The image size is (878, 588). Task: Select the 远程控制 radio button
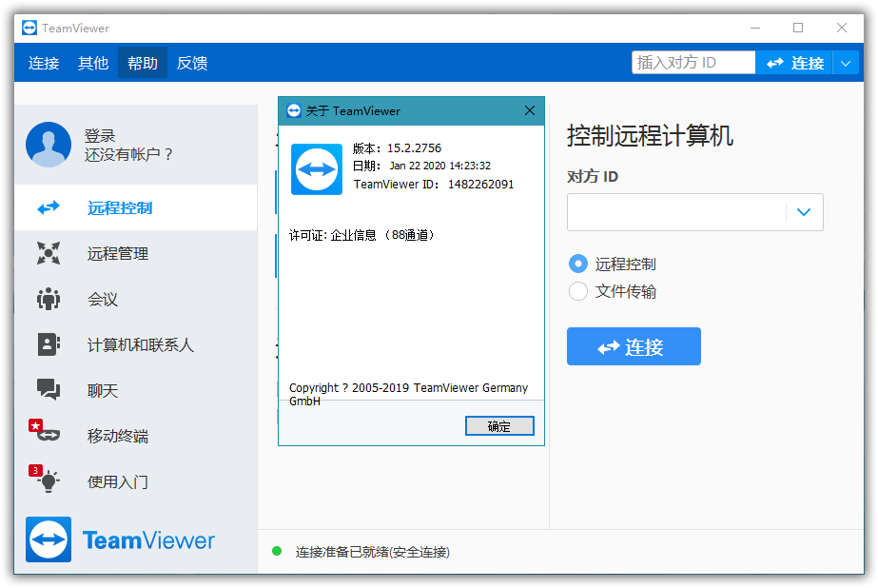(577, 264)
